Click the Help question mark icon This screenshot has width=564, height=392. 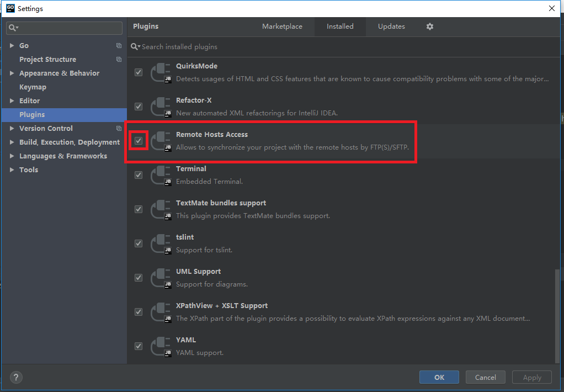point(17,378)
